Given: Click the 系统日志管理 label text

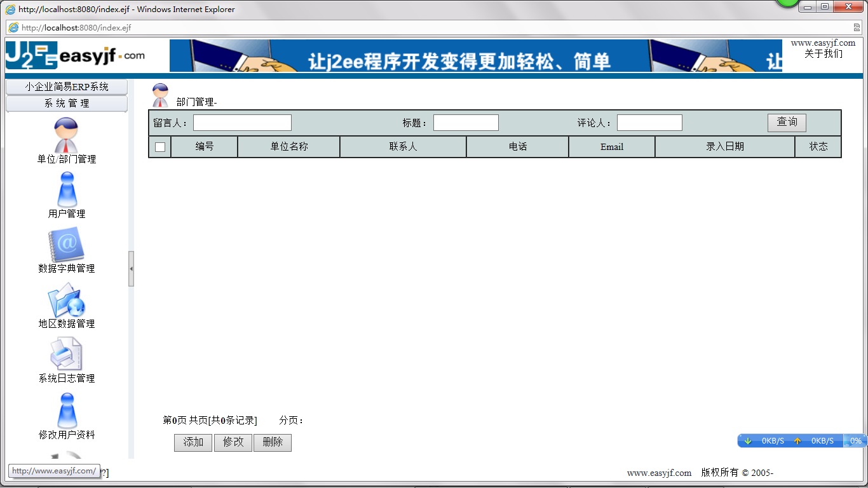Looking at the screenshot, I should [x=67, y=379].
